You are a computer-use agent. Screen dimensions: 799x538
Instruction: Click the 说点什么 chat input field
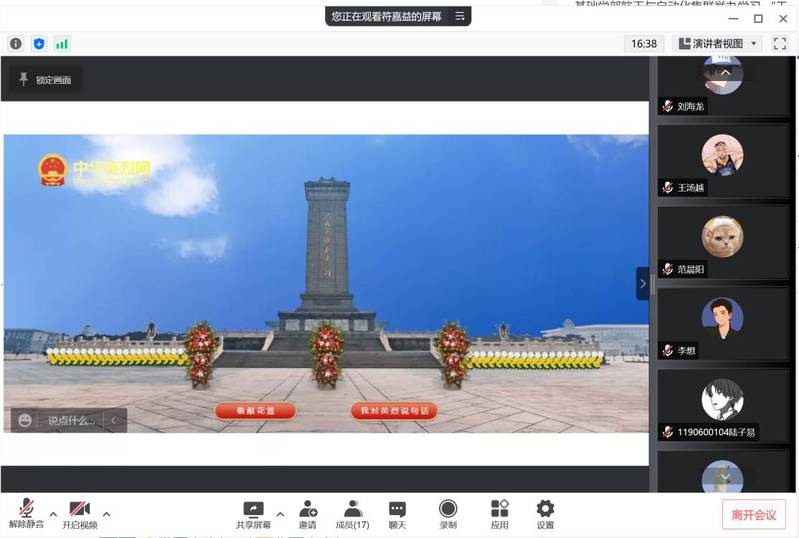(x=71, y=421)
